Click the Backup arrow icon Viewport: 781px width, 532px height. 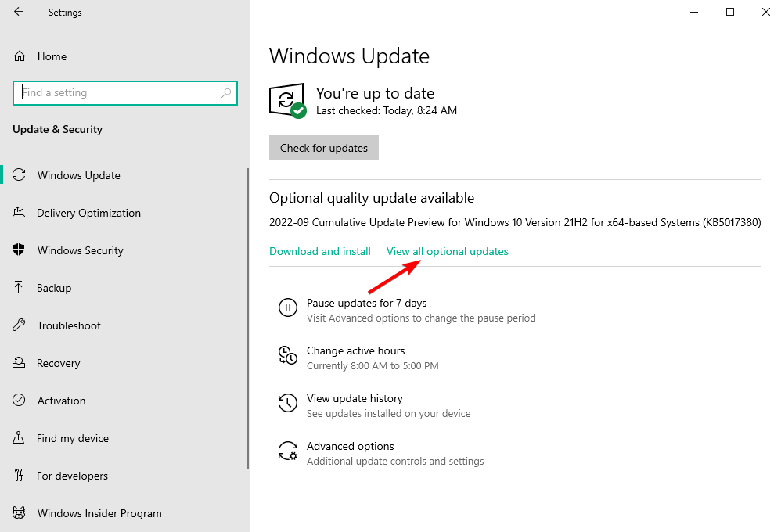19,288
